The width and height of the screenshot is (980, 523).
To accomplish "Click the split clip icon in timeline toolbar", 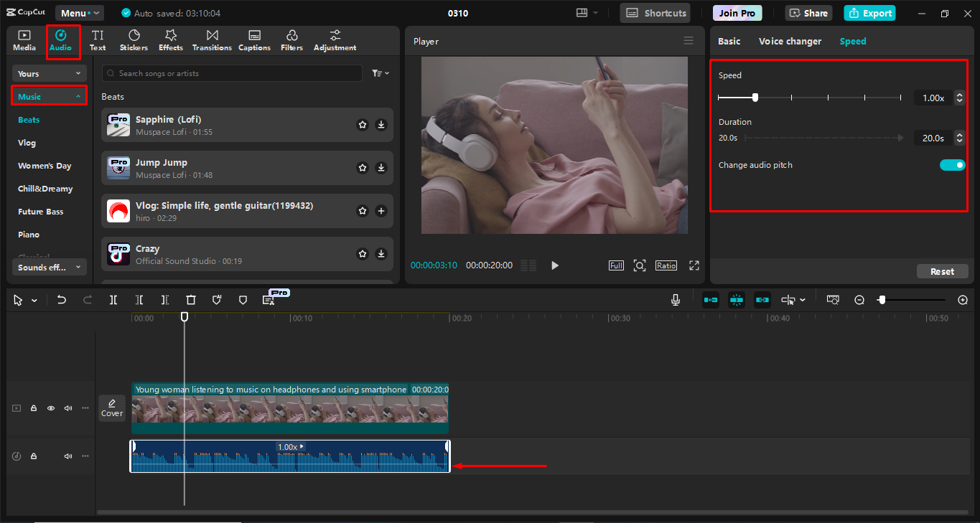I will coord(113,300).
